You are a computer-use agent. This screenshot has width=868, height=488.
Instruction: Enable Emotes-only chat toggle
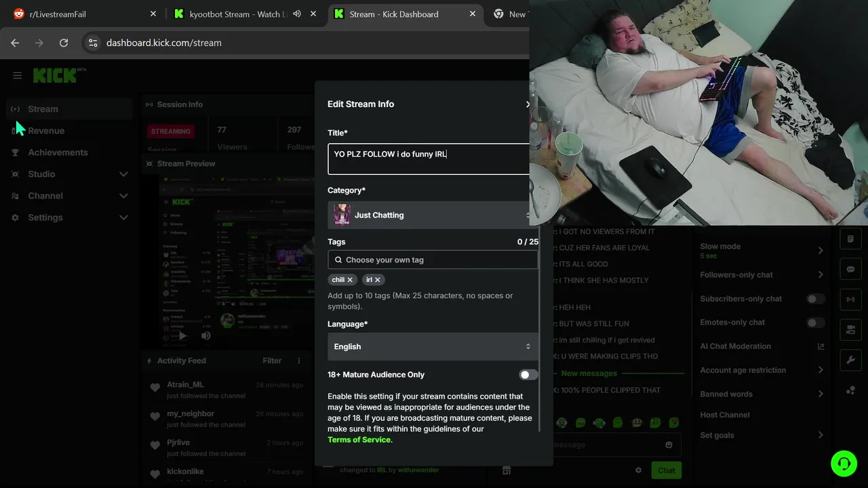(816, 323)
